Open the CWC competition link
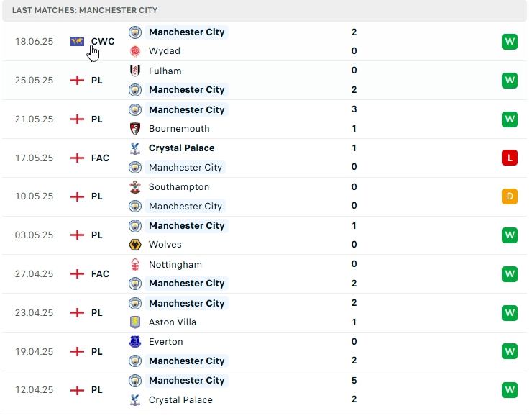This screenshot has width=532, height=416. click(102, 42)
